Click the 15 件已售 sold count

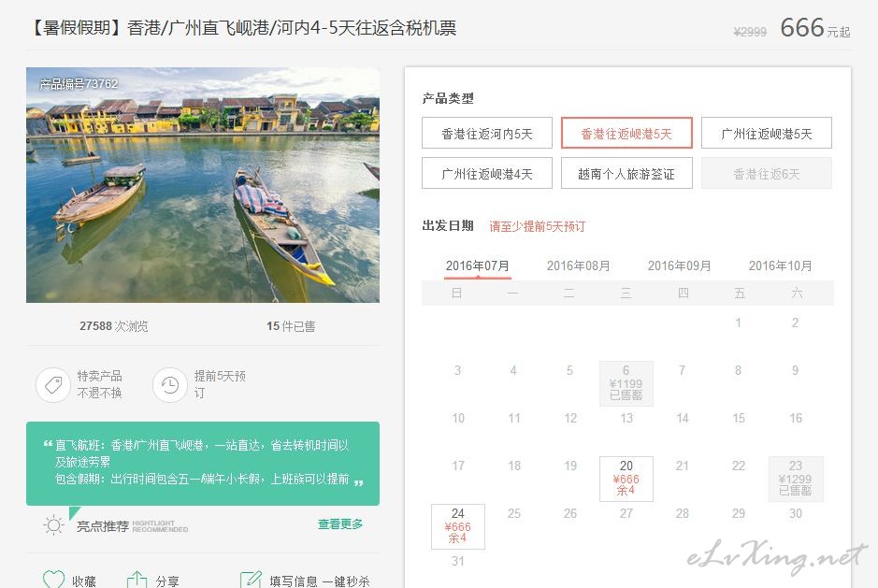291,326
